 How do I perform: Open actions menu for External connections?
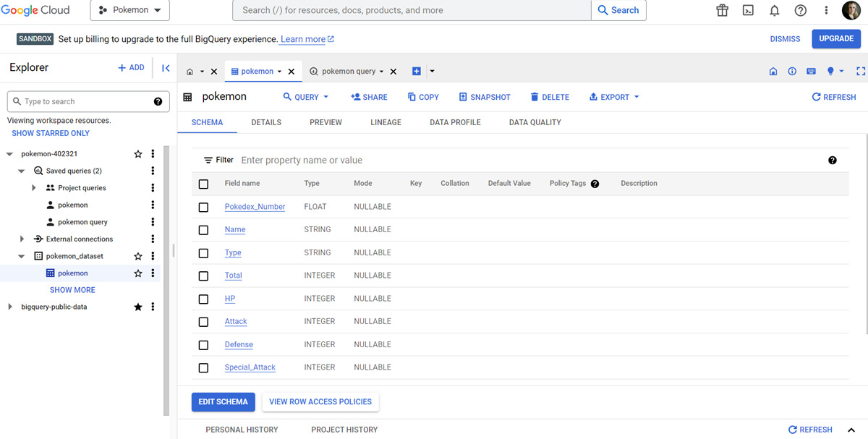pos(153,239)
